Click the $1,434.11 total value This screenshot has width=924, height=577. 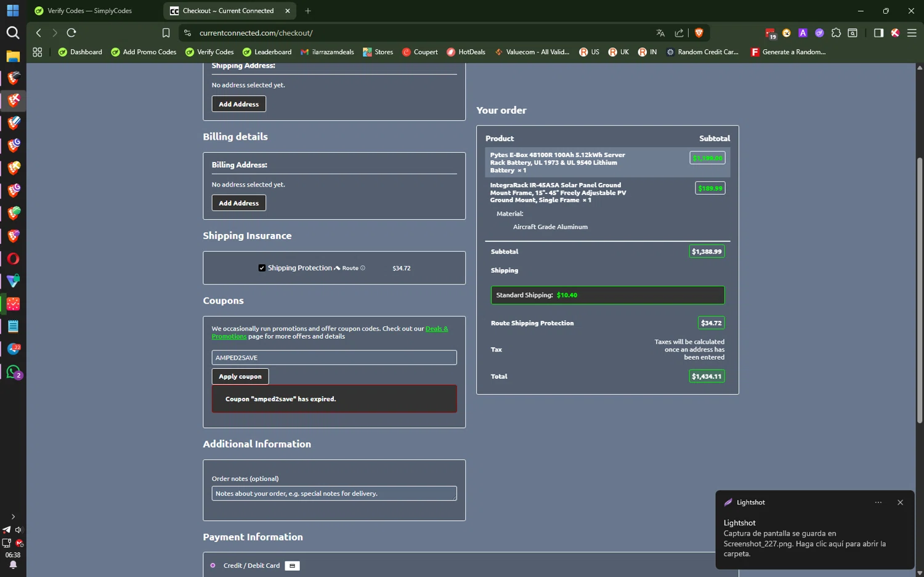(x=707, y=376)
